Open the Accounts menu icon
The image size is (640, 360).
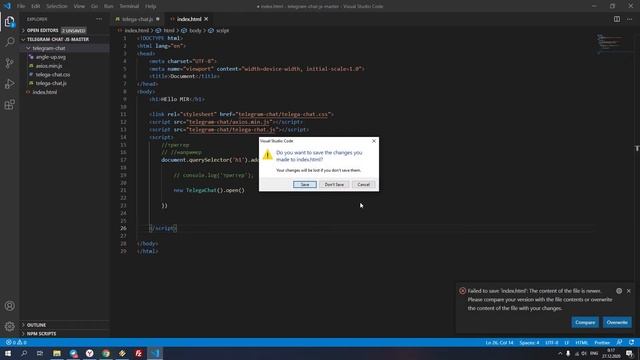tap(9, 306)
